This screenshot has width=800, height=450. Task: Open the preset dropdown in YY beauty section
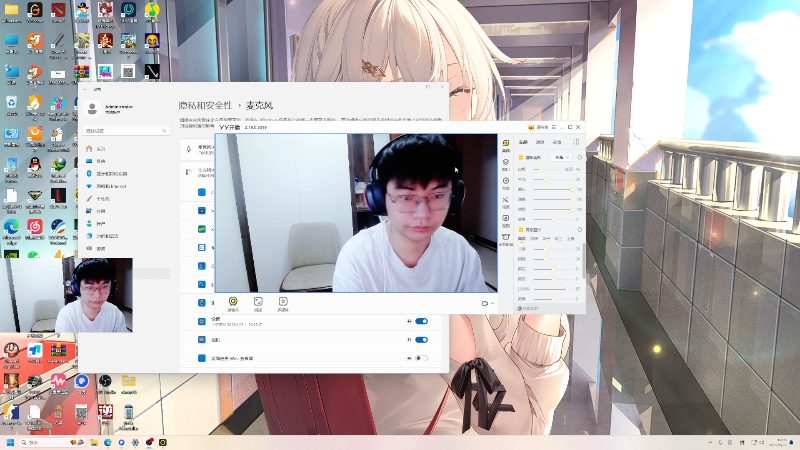[562, 157]
